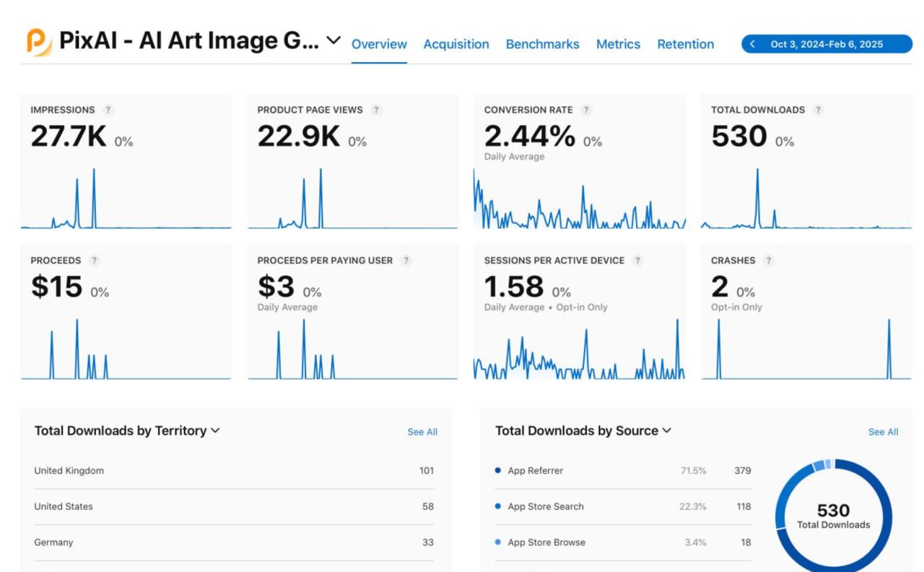Switch to the Retention tab
This screenshot has height=572, width=924.
pos(685,44)
